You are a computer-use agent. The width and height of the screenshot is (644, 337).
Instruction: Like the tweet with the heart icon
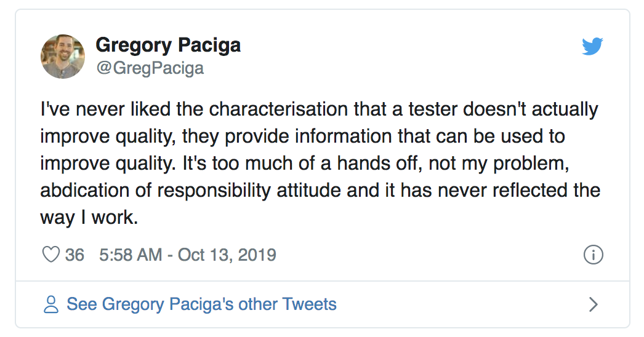[50, 255]
